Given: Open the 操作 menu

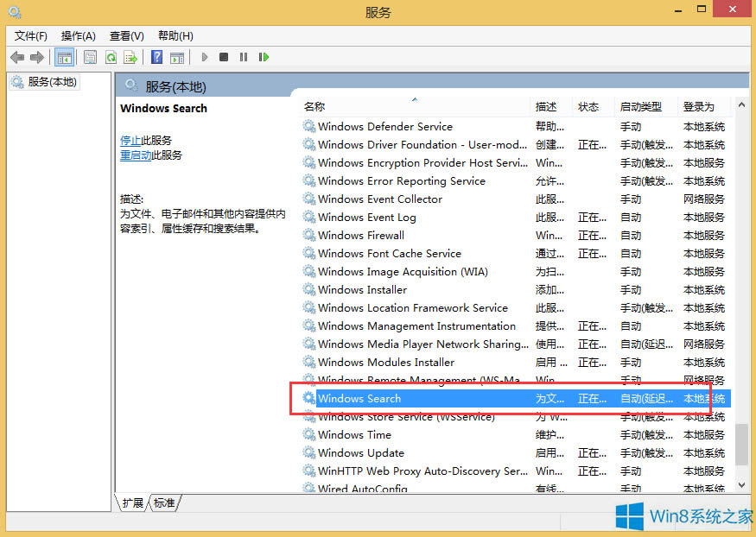Looking at the screenshot, I should (78, 35).
